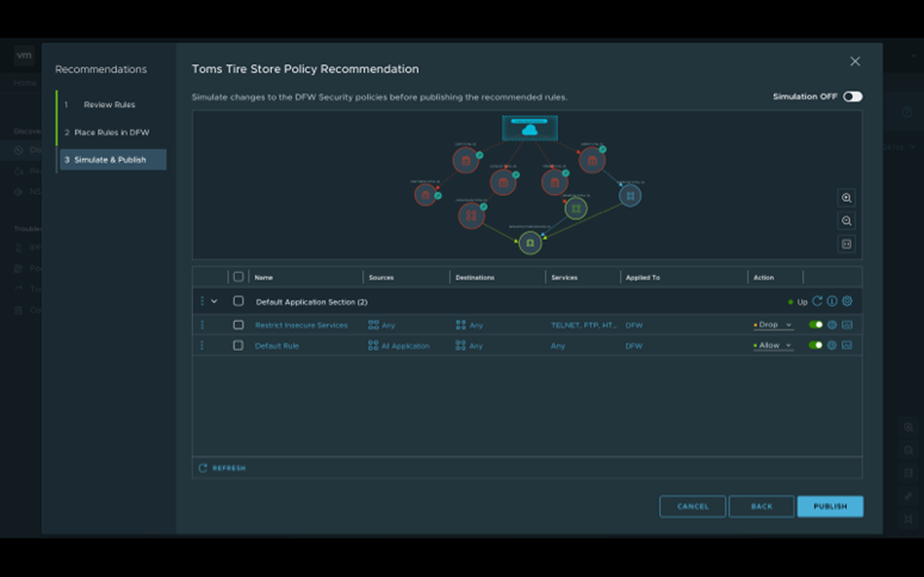The width and height of the screenshot is (924, 577).
Task: Select the blue group node on right of topology
Action: click(x=630, y=196)
